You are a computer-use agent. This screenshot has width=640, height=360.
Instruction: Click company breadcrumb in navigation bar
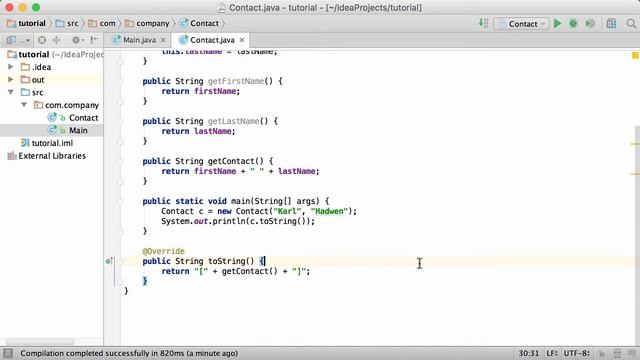(147, 23)
